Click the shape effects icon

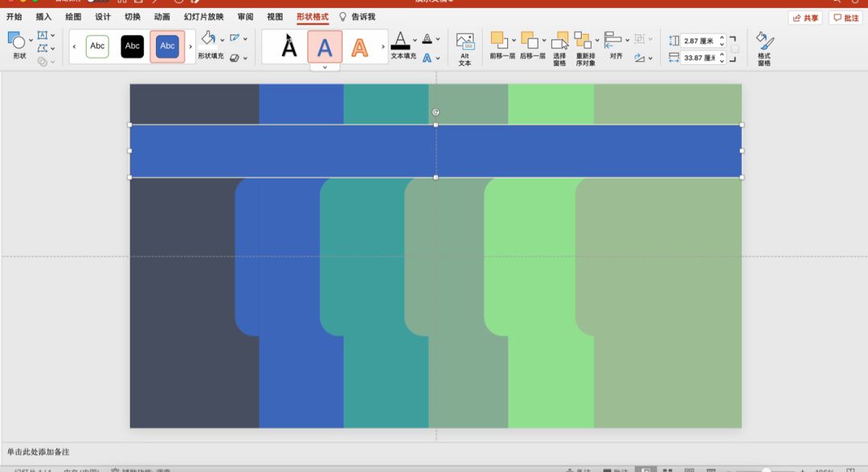(x=235, y=58)
